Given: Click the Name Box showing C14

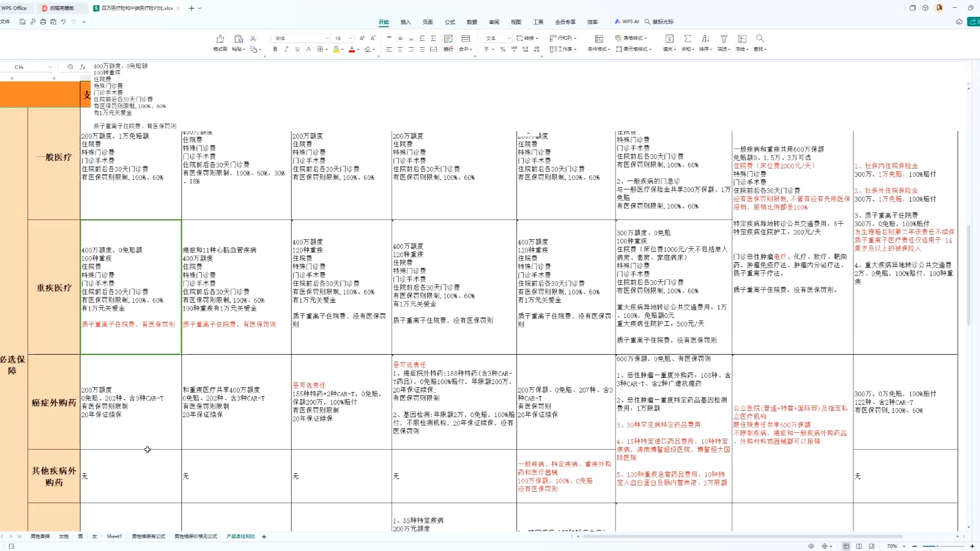Looking at the screenshot, I should pos(27,67).
